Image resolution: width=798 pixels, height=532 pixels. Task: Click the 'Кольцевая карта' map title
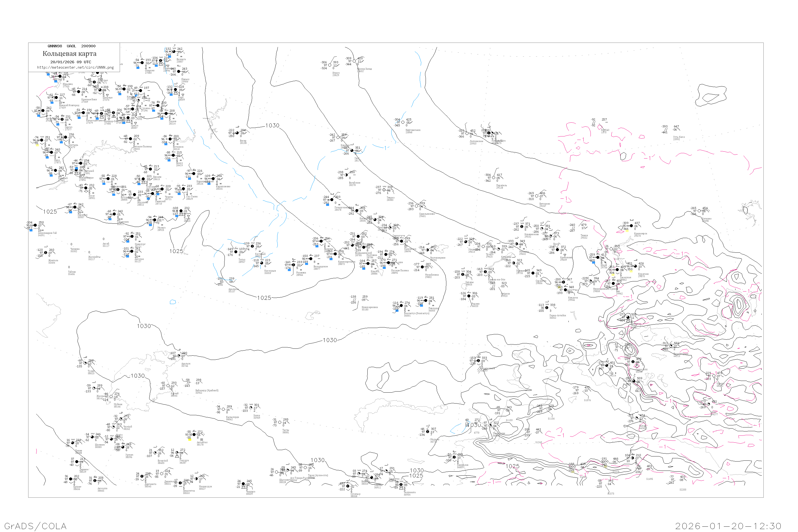pyautogui.click(x=69, y=54)
